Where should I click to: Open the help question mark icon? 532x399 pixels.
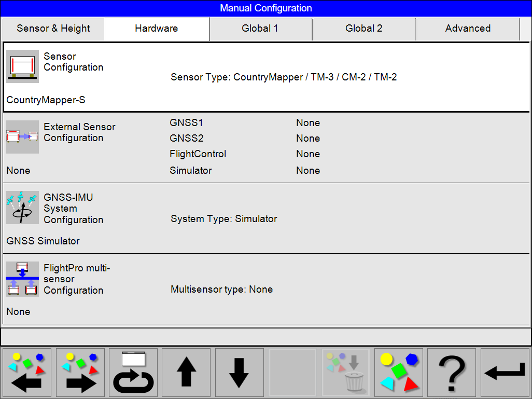pos(451,373)
